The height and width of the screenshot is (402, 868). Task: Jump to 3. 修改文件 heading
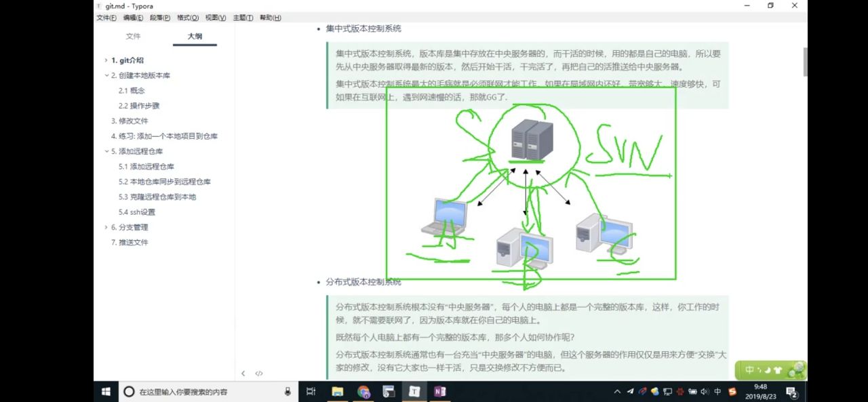(130, 121)
